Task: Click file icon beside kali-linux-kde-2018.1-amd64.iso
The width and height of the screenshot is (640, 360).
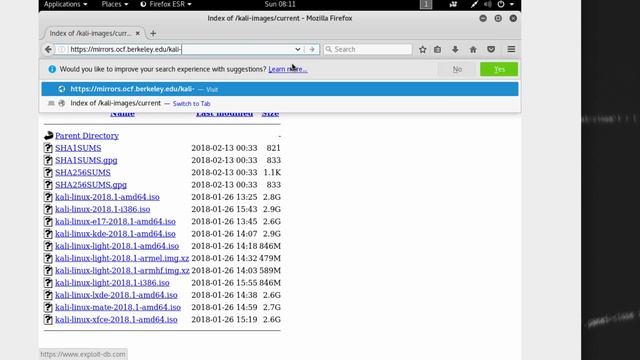Action: tap(48, 233)
